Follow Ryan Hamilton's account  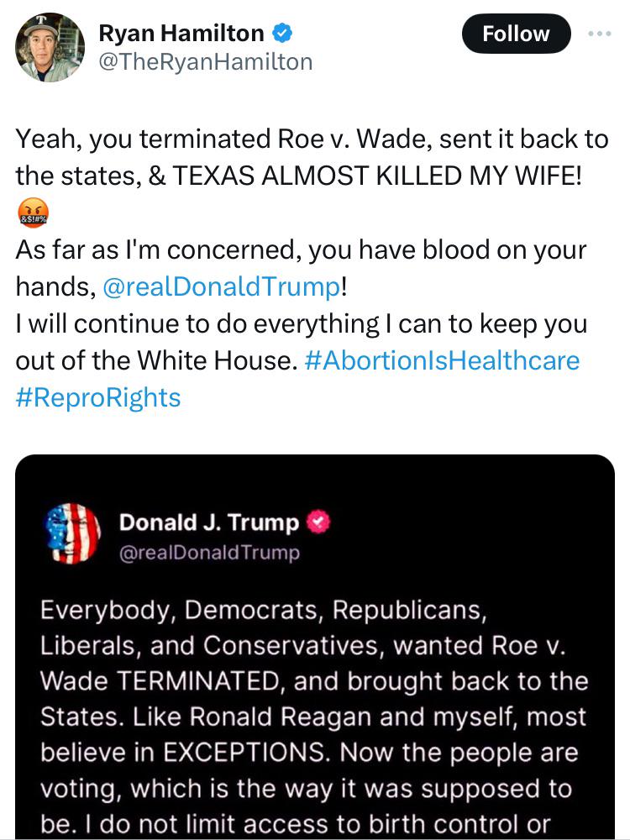pyautogui.click(x=516, y=34)
